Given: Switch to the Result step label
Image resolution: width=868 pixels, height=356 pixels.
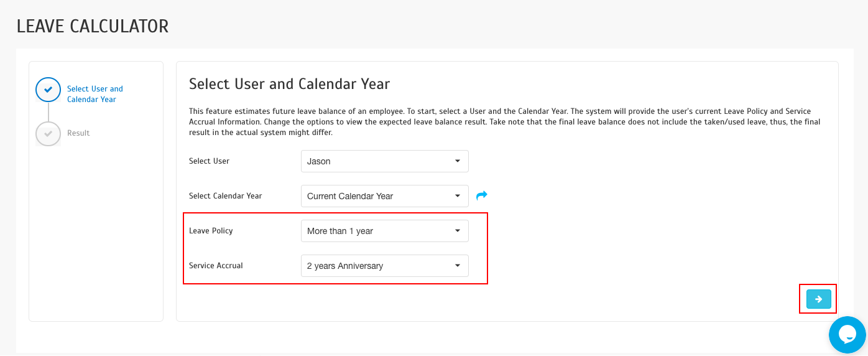Looking at the screenshot, I should coord(78,133).
